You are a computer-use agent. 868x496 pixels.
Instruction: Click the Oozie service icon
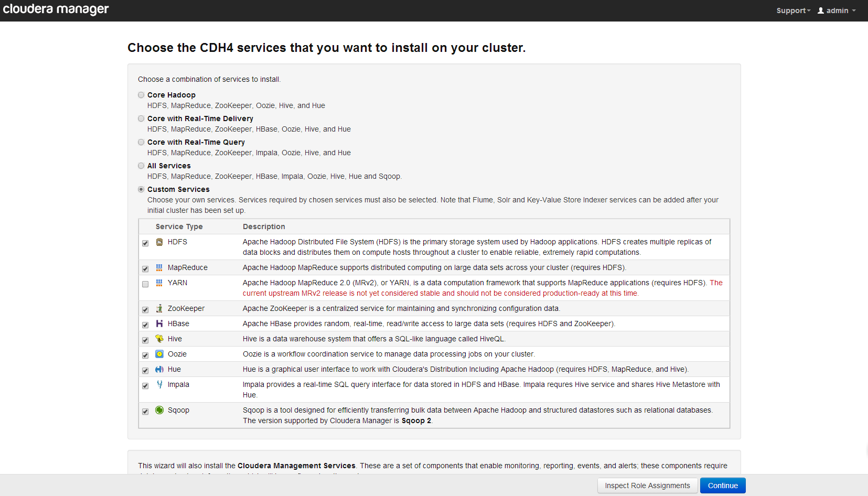click(x=159, y=354)
